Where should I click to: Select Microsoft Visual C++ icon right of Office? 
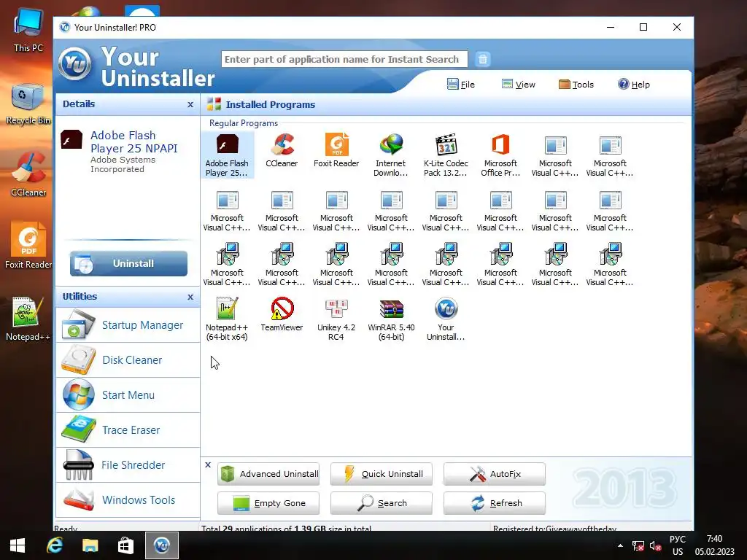pyautogui.click(x=555, y=155)
